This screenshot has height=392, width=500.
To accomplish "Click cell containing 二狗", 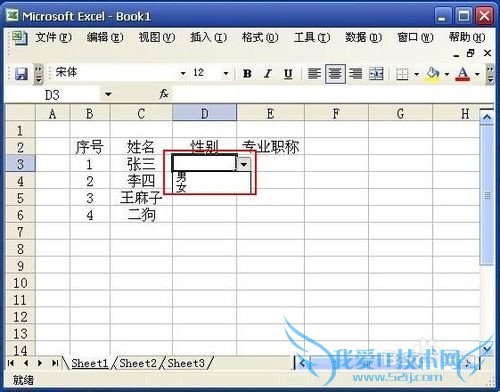I will coord(141,215).
